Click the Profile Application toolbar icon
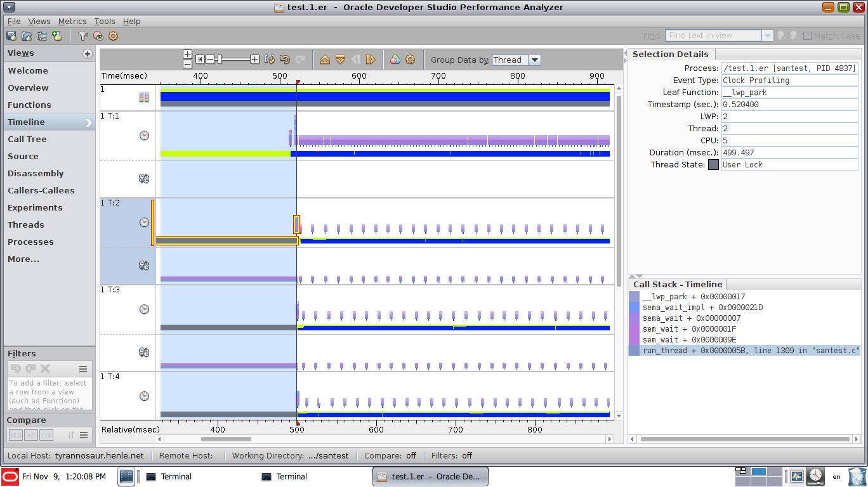 pos(11,36)
